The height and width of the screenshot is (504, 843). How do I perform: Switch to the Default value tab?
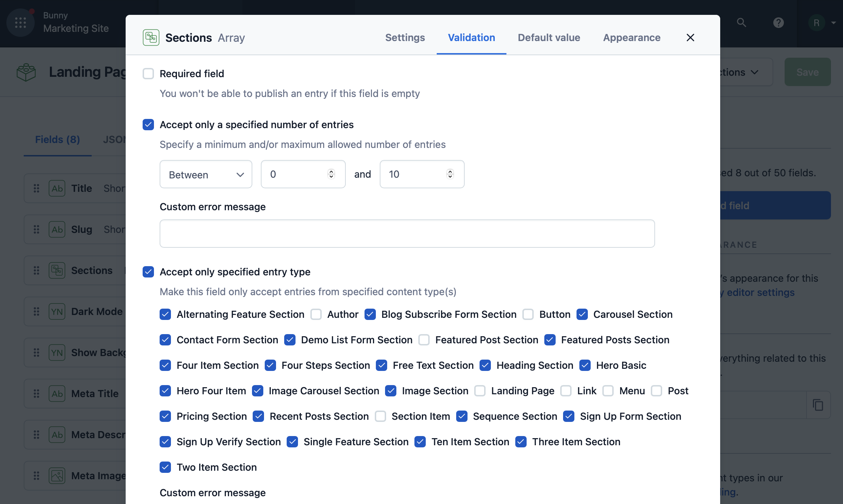pos(548,38)
